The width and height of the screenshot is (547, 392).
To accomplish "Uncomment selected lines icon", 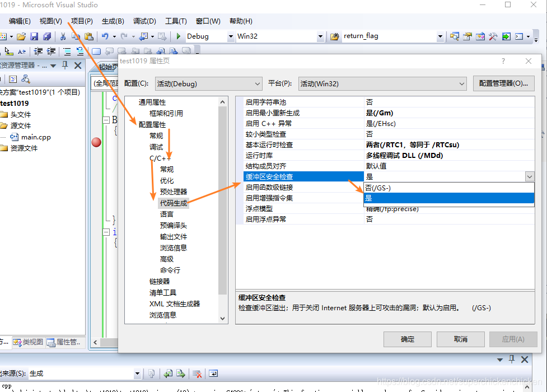I will 80,52.
